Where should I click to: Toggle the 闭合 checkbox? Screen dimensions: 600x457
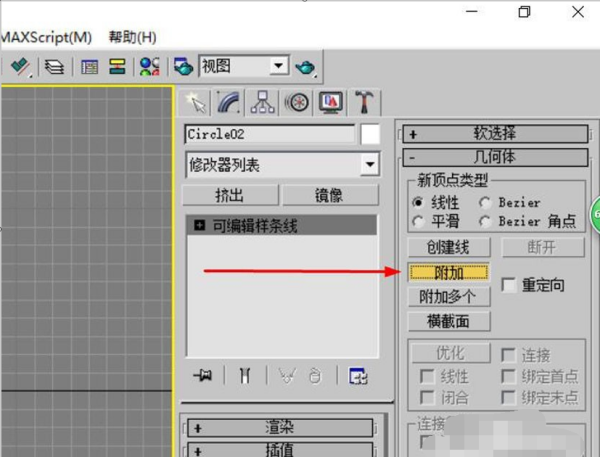tap(427, 397)
